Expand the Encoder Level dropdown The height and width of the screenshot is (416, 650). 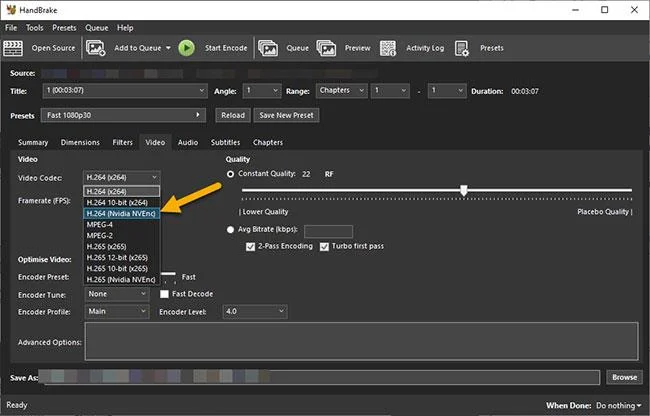click(255, 312)
